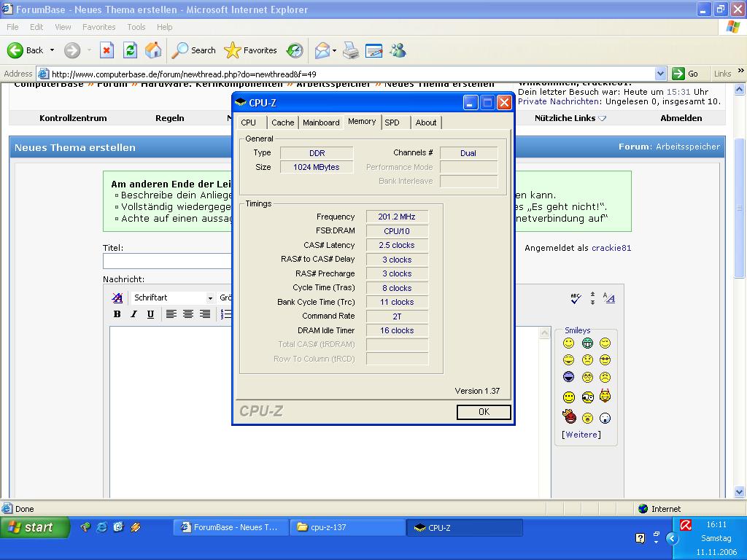Click the Refresh icon in IE toolbar
Viewport: 747px width, 560px height.
click(x=130, y=50)
